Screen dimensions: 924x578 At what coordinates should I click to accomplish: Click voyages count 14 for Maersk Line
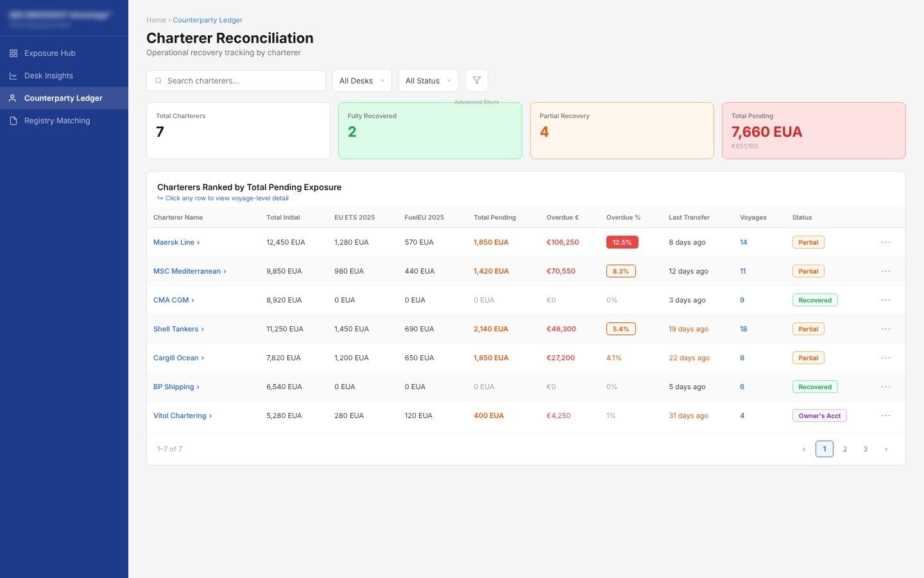[744, 242]
